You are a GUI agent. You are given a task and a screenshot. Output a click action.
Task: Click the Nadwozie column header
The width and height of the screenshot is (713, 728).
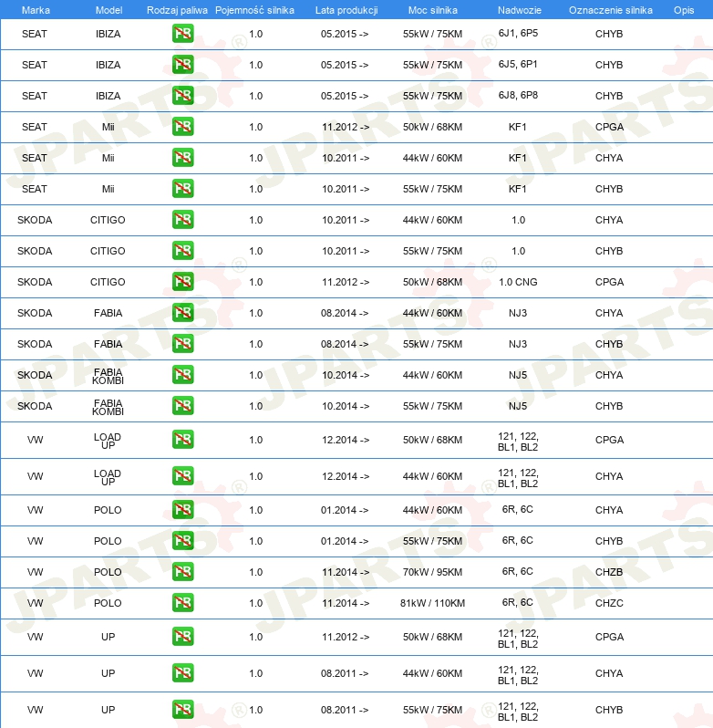tap(520, 10)
